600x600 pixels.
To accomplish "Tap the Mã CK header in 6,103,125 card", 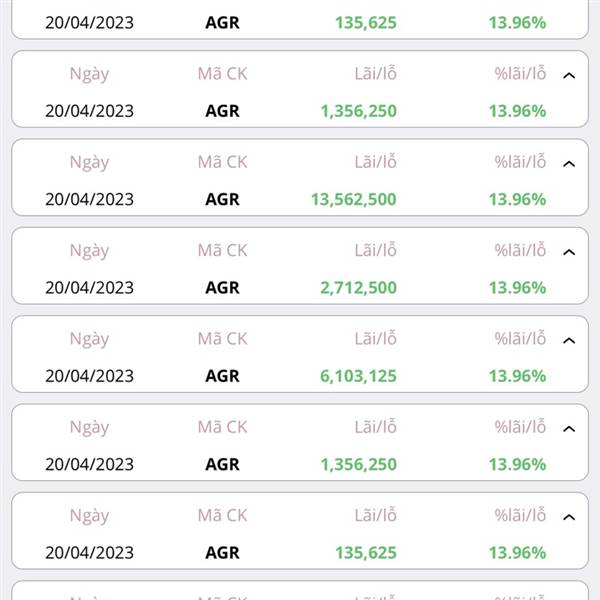I will 222,339.
